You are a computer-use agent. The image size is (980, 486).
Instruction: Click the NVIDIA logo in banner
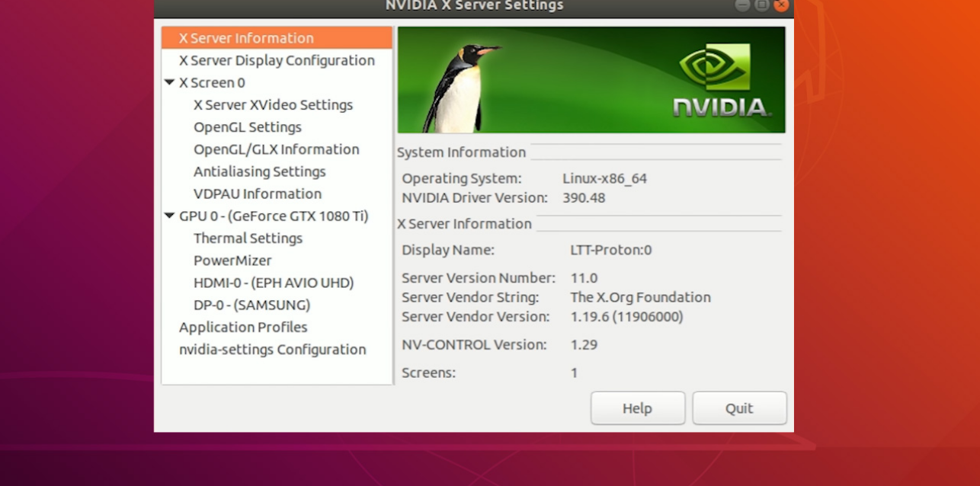pyautogui.click(x=723, y=81)
